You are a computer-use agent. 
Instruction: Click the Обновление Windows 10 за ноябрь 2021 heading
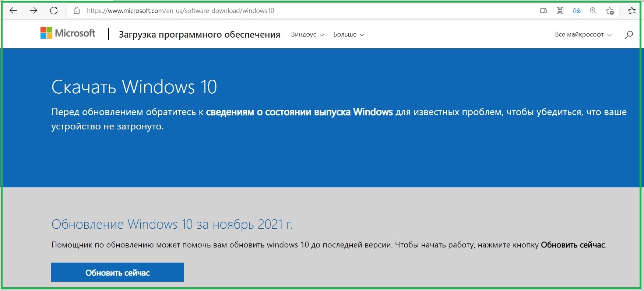tap(172, 224)
